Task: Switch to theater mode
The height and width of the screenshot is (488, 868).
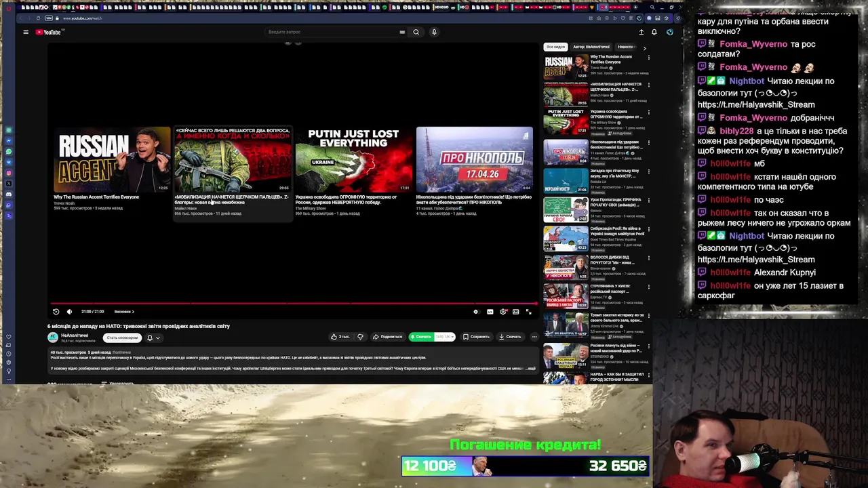Action: [x=516, y=312]
